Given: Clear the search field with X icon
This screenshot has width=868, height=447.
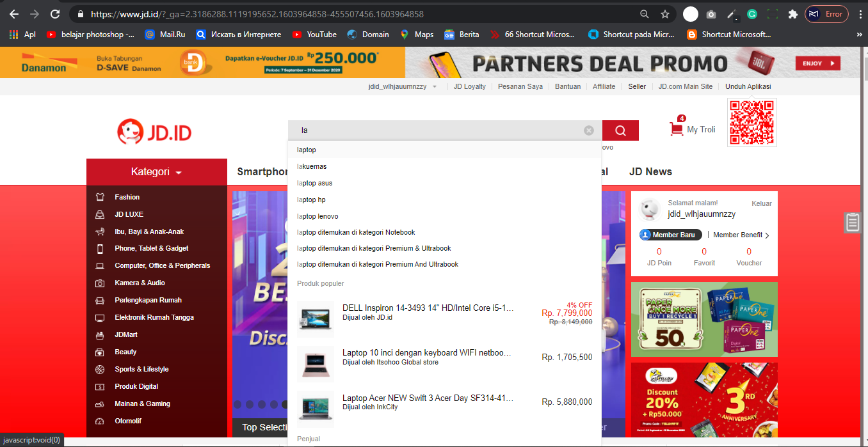Looking at the screenshot, I should coord(589,130).
